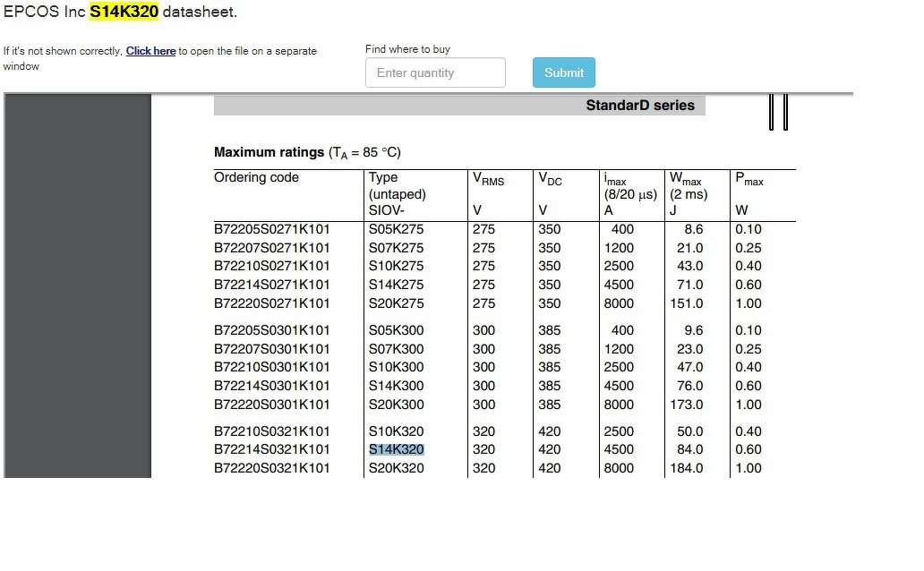The height and width of the screenshot is (571, 924).
Task: Click type S07K300 in table
Action: (396, 349)
